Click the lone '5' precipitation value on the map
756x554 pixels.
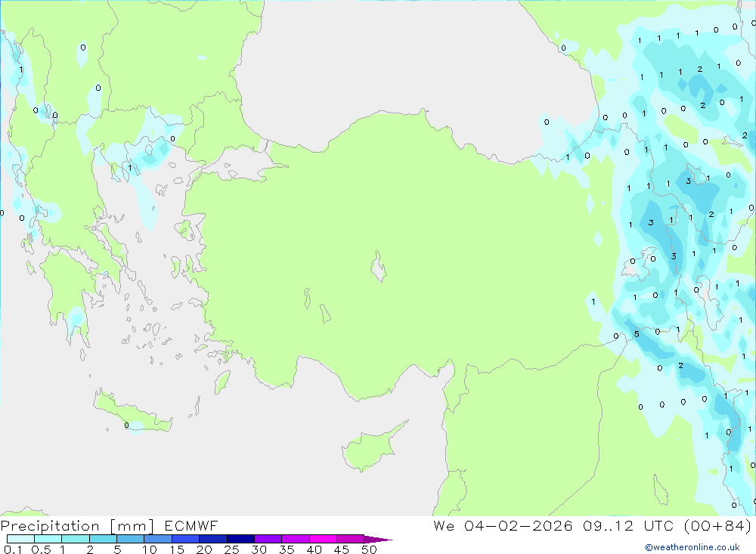[x=637, y=333]
